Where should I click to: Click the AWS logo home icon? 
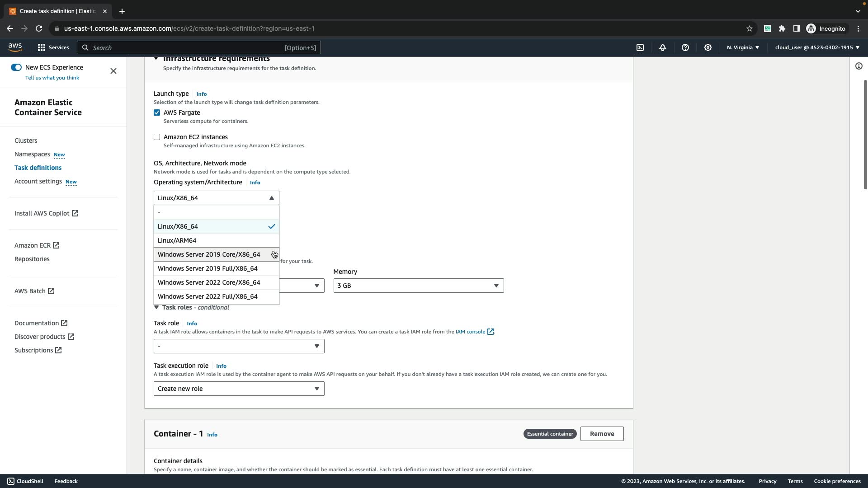point(15,47)
